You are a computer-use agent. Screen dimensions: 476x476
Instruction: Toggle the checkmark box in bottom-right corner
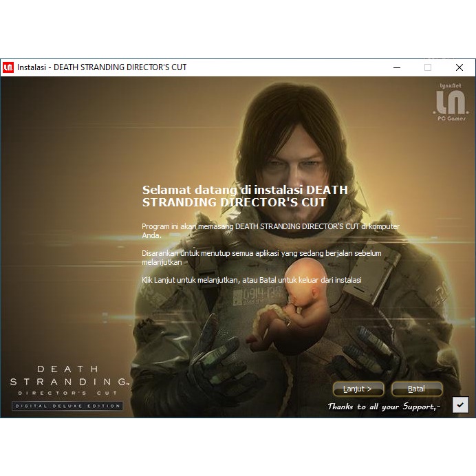[460, 405]
